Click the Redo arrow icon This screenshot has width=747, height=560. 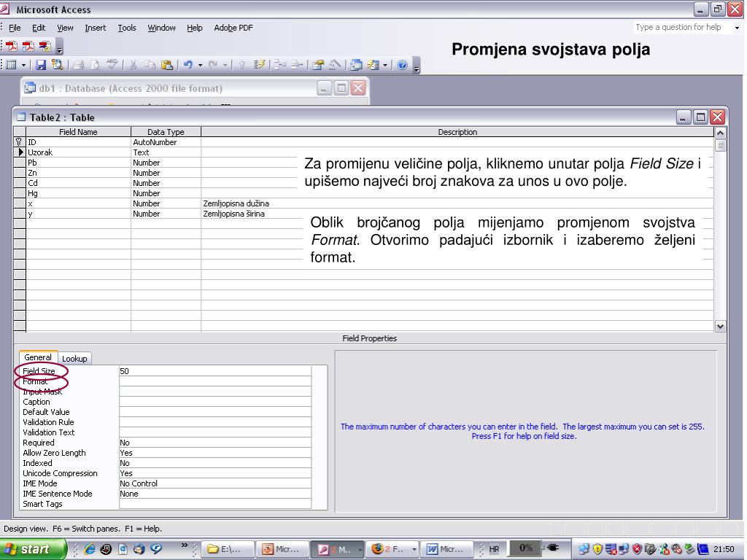point(213,65)
